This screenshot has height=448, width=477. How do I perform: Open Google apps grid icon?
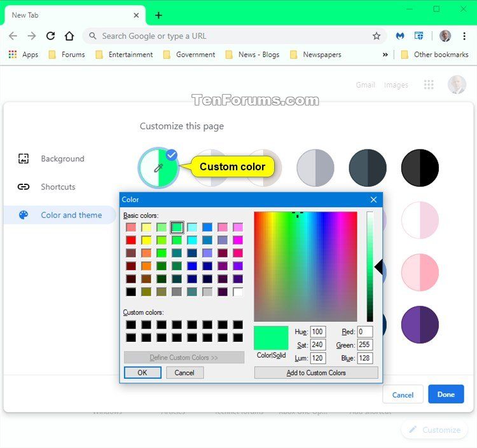click(x=429, y=85)
